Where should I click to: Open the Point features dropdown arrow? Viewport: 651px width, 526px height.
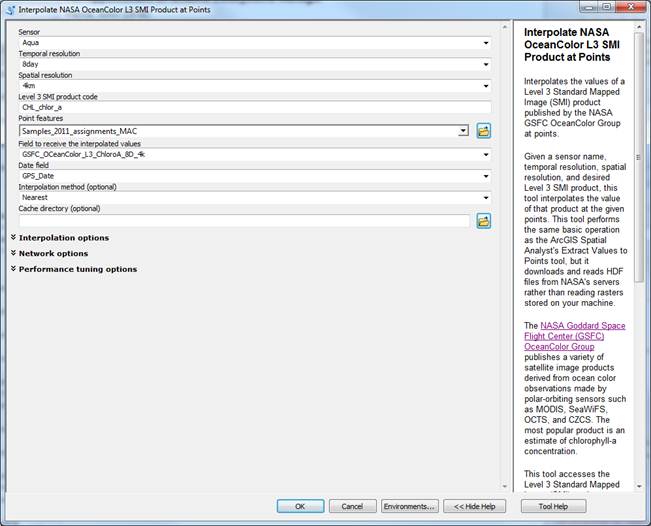click(463, 131)
